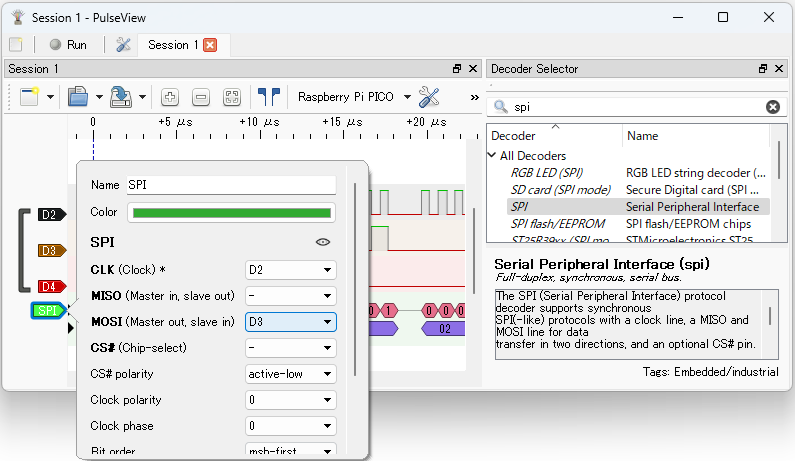Viewport: 795px width, 461px height.
Task: Click the decoder list vertical scrollbar
Action: 779,160
